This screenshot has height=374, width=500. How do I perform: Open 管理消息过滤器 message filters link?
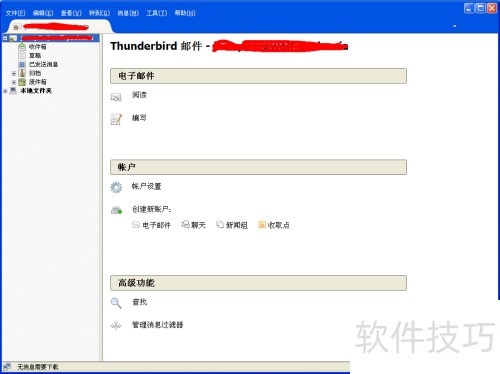(158, 325)
